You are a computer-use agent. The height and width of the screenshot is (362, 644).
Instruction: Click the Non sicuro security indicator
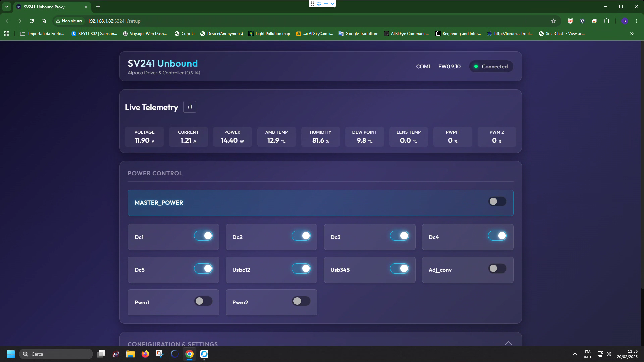pyautogui.click(x=69, y=21)
